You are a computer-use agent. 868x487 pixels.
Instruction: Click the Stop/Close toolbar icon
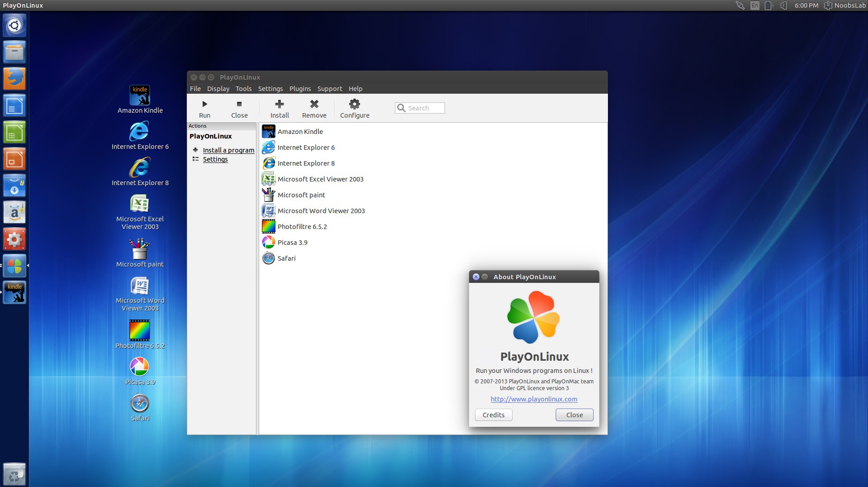coord(239,104)
